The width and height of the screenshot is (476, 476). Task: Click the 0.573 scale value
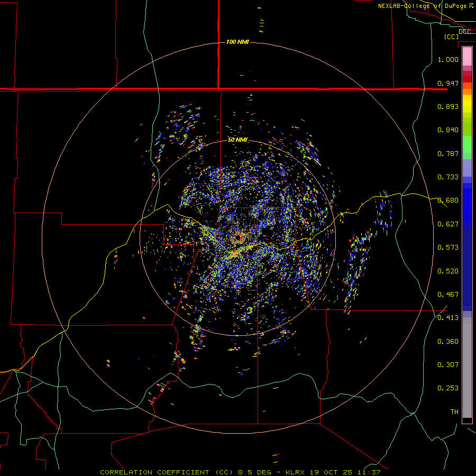tap(448, 248)
